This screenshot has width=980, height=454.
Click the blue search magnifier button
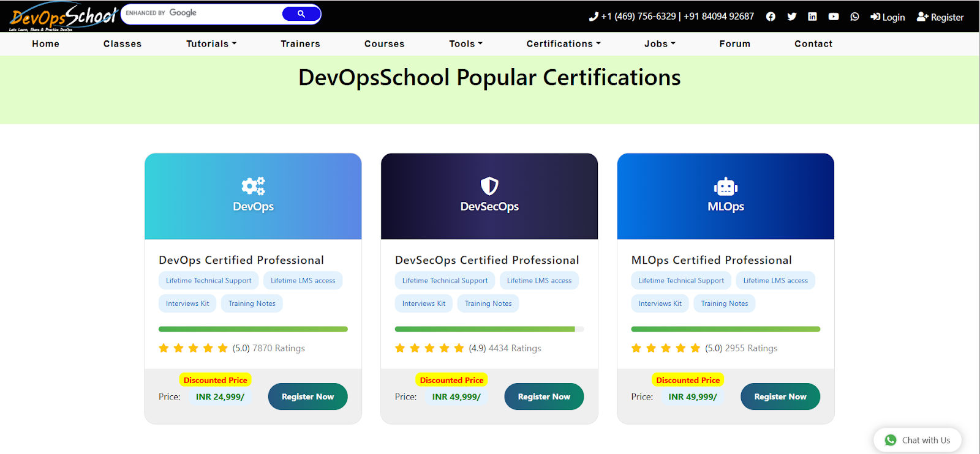pos(301,13)
